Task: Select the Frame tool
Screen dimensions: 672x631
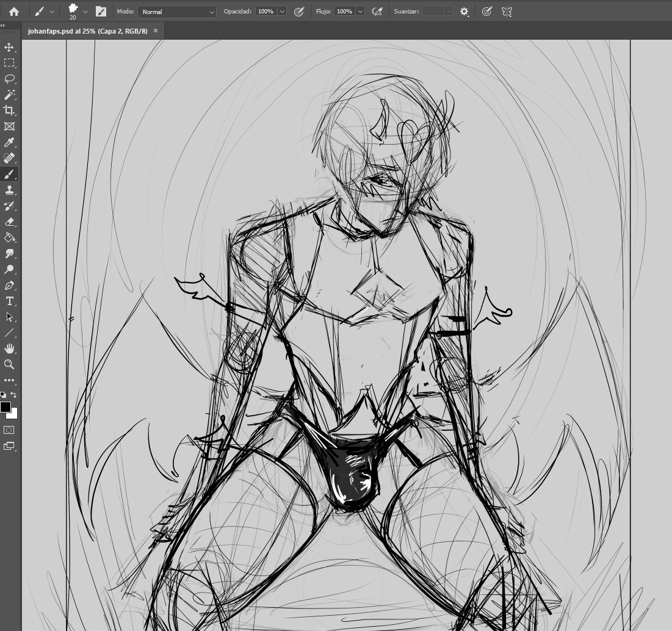Action: tap(9, 126)
